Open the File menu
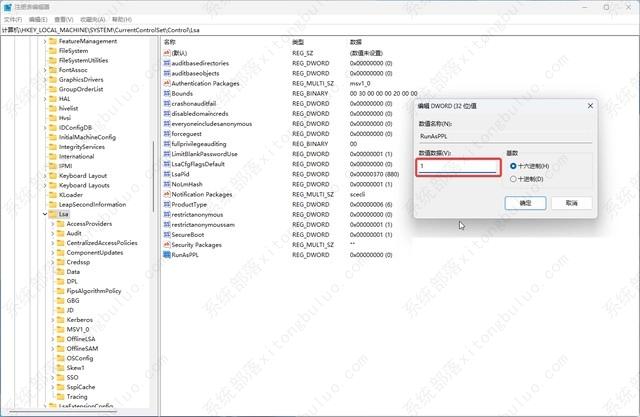Screen dimensions: 640x417 [13, 19]
